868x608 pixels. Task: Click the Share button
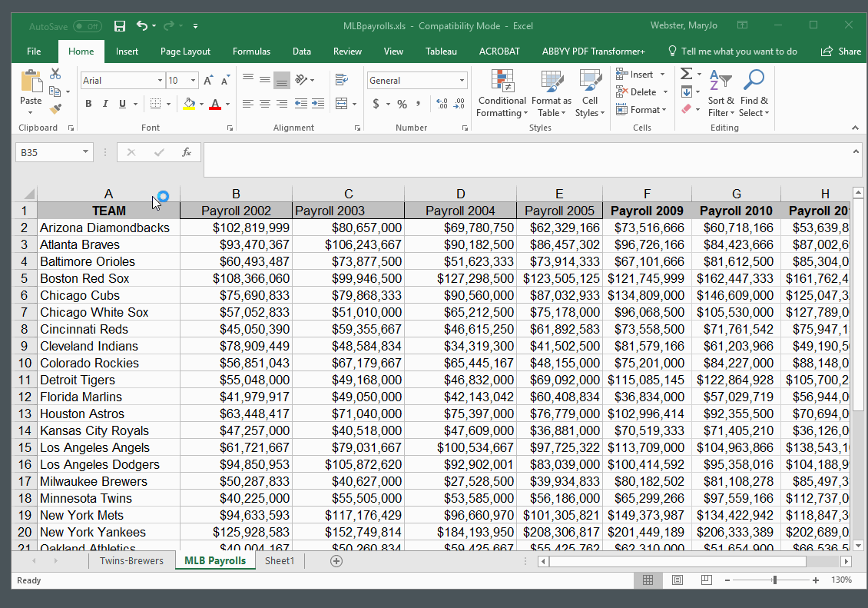pos(841,51)
